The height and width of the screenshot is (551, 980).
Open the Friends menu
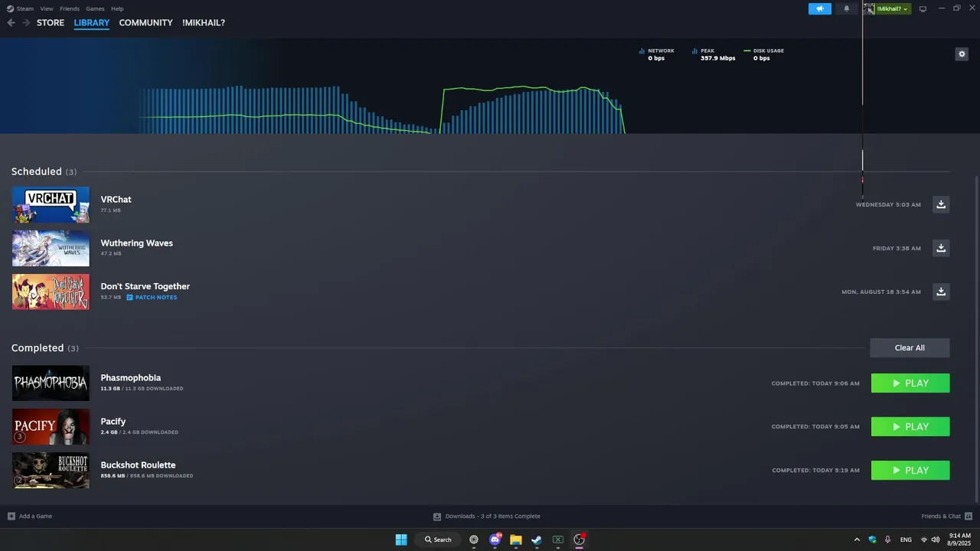70,8
